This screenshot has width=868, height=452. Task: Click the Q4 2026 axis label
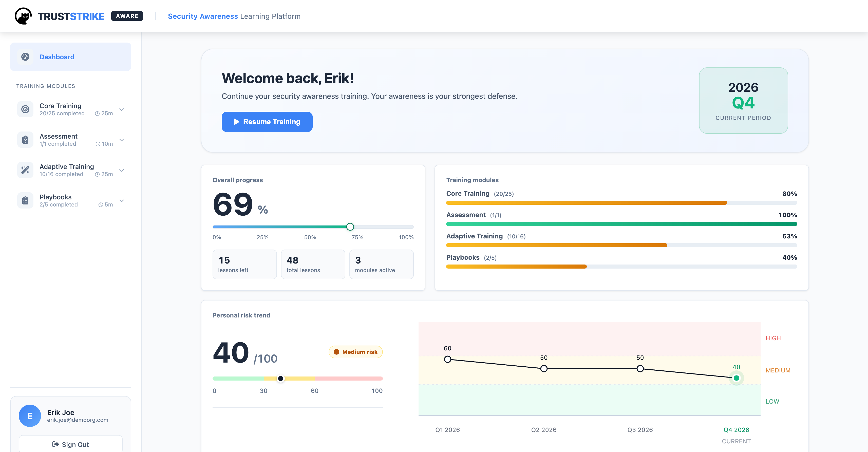pos(736,430)
